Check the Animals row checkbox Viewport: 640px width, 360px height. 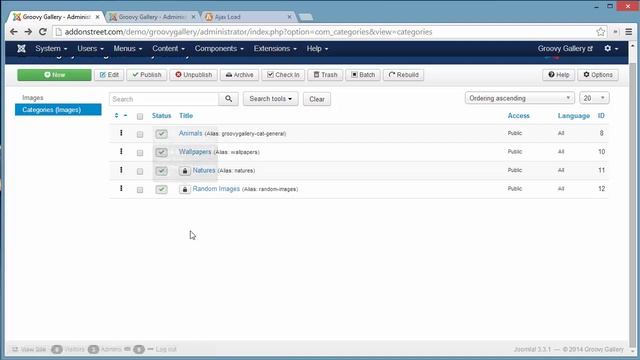pyautogui.click(x=140, y=134)
